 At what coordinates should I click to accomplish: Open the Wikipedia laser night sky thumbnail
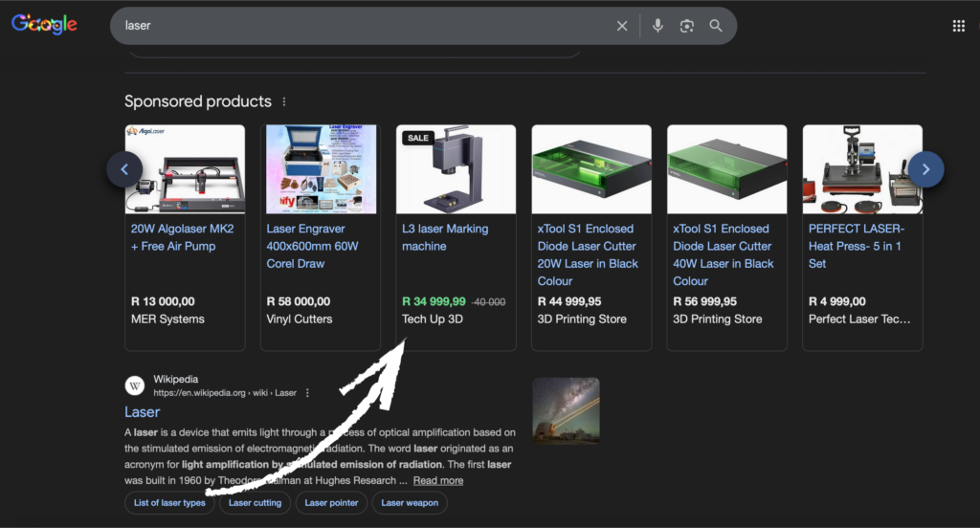click(x=567, y=411)
